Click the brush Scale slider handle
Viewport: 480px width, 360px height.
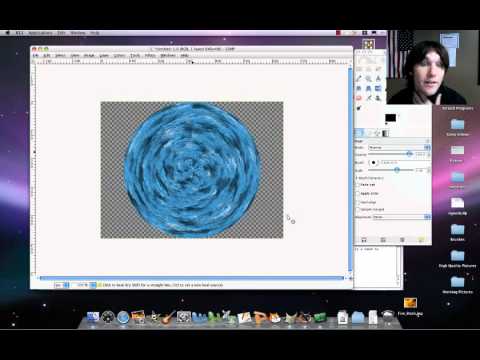coord(397,170)
